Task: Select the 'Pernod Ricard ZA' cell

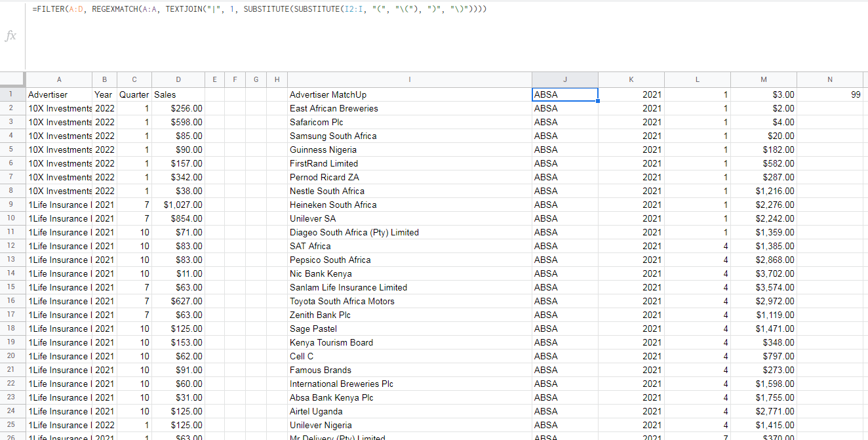Action: click(x=410, y=177)
